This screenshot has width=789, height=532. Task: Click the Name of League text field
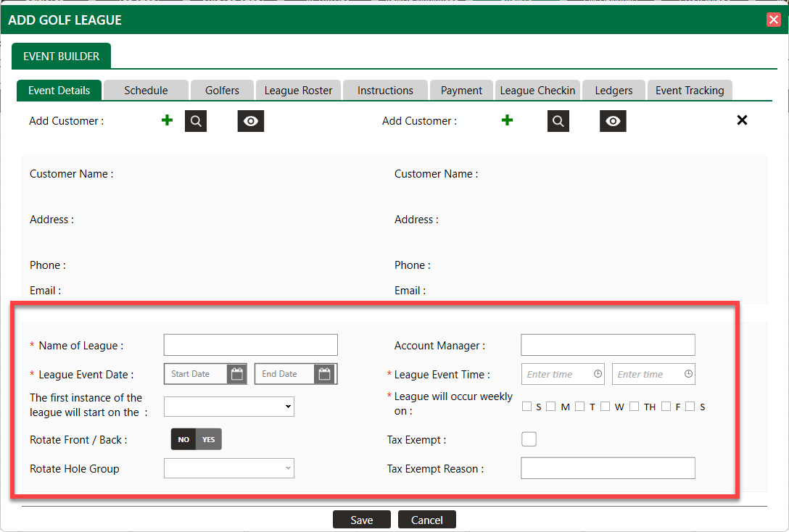[x=251, y=345]
